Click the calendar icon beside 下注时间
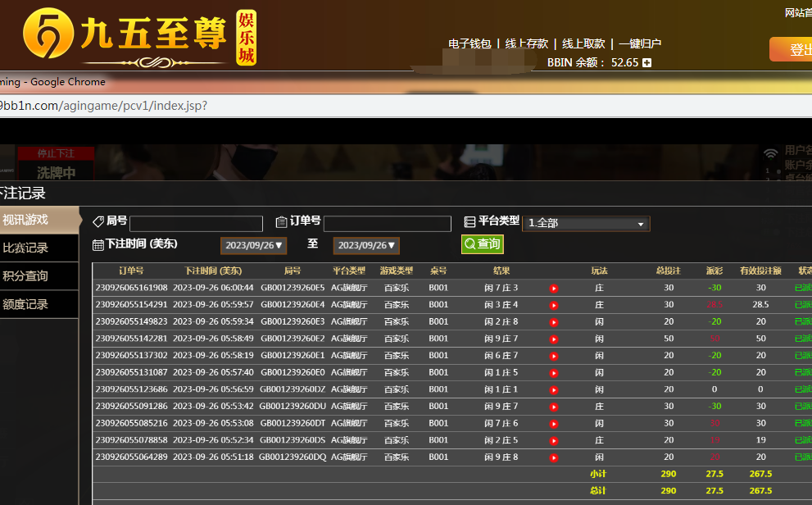The height and width of the screenshot is (505, 812). (98, 245)
